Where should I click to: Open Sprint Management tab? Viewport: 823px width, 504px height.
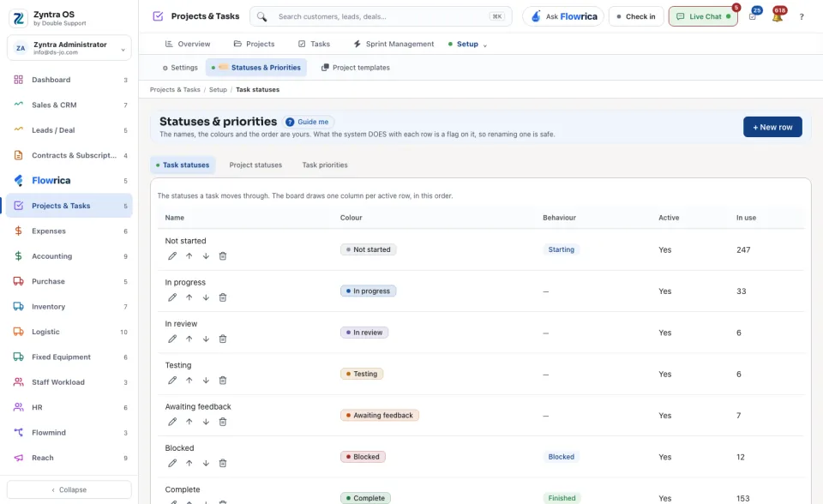tap(393, 44)
